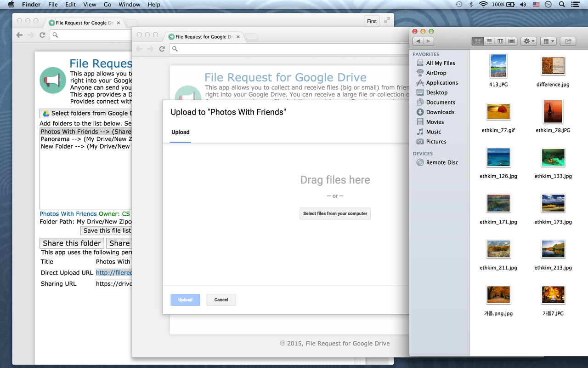Select the ethkim_77.gif thumbnail
This screenshot has height=368, width=588.
pyautogui.click(x=498, y=112)
